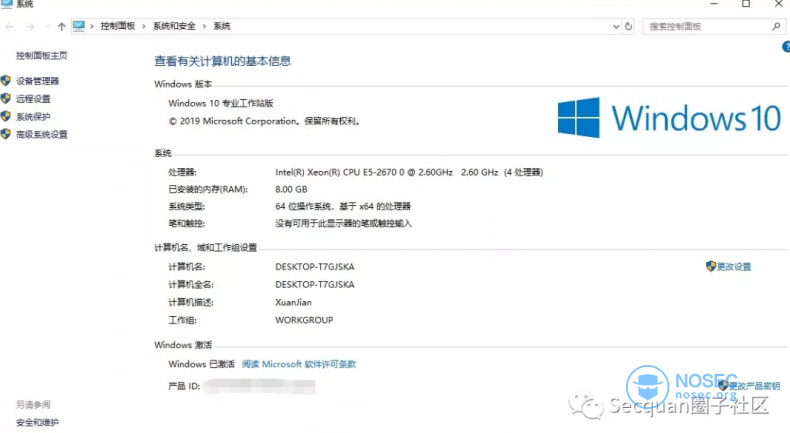The width and height of the screenshot is (790, 433).
Task: Click the shield icon beside 高级系统设置
Action: coord(6,134)
